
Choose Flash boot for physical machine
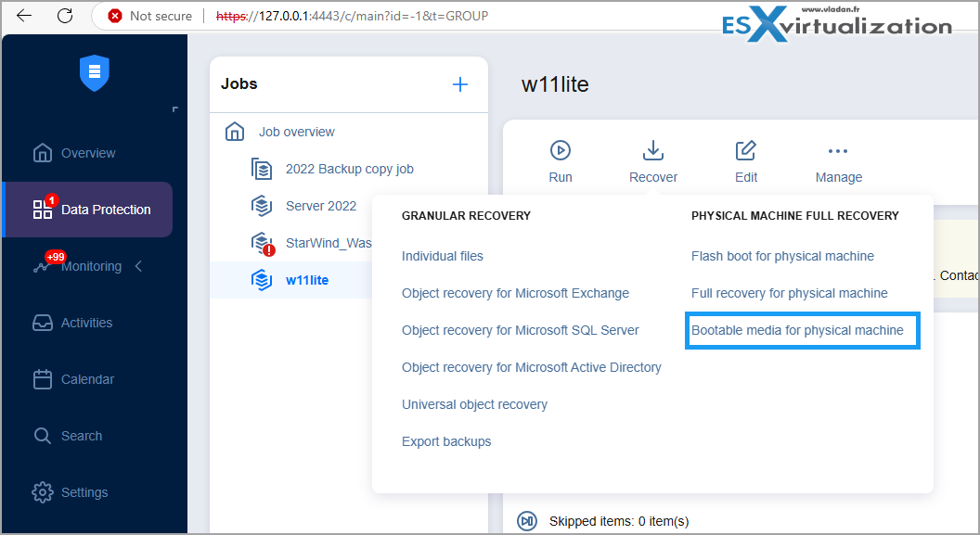(782, 256)
